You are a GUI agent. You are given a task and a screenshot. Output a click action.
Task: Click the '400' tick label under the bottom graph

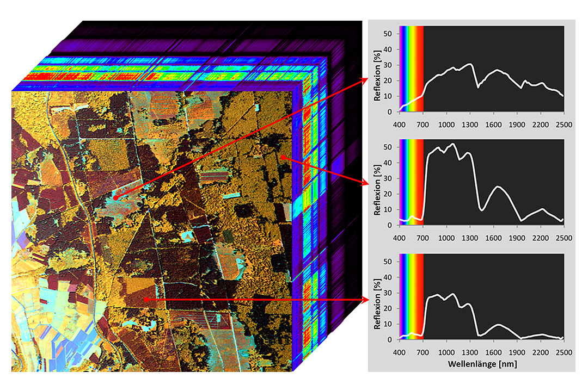399,352
